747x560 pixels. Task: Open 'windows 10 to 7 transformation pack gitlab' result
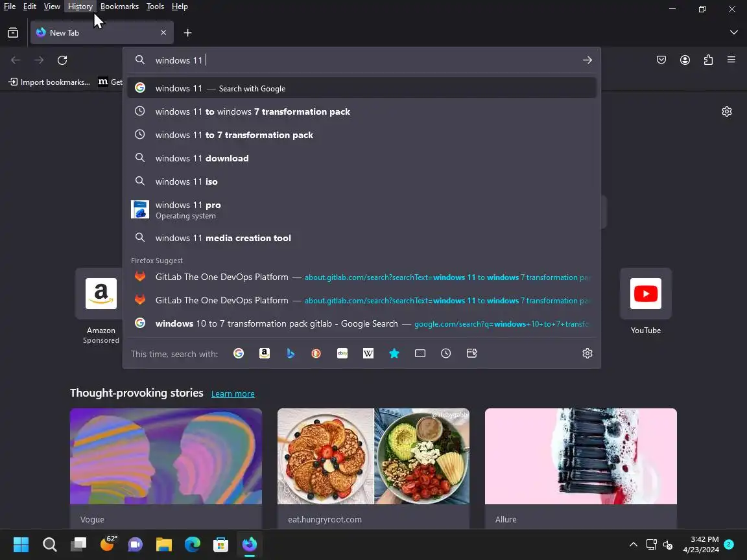pyautogui.click(x=362, y=323)
